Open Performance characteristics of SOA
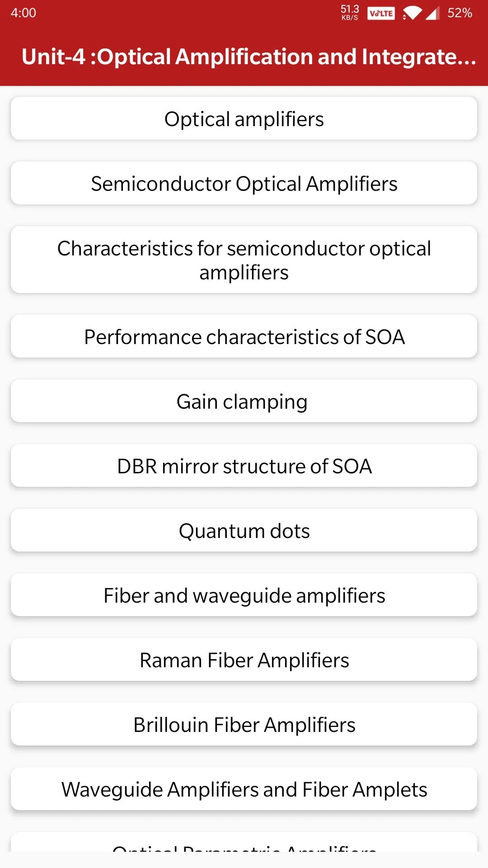 [x=244, y=336]
